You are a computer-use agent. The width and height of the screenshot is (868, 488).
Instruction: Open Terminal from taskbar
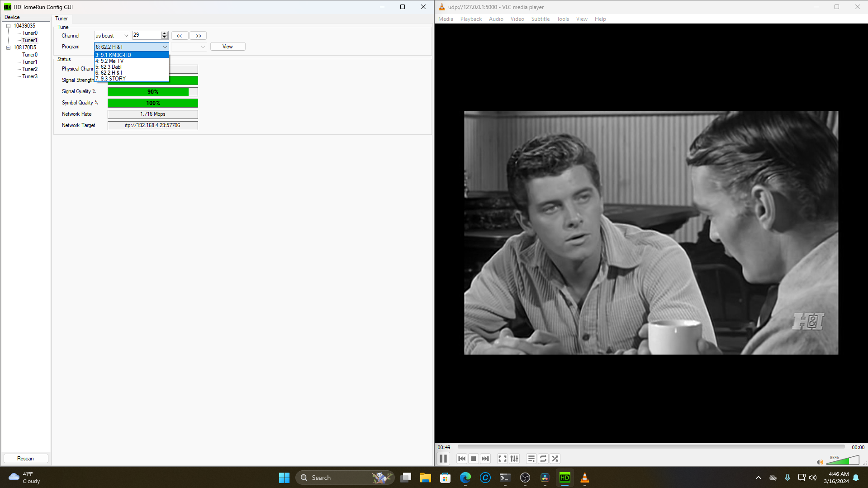point(505,478)
